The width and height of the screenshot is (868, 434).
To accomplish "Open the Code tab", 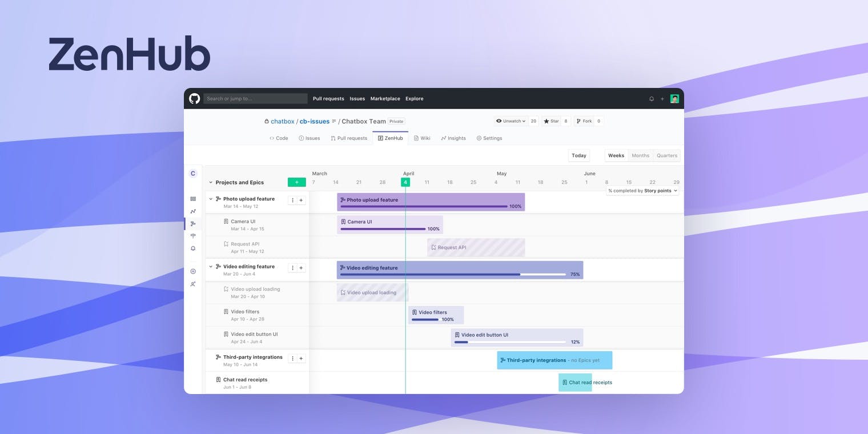I will tap(279, 138).
